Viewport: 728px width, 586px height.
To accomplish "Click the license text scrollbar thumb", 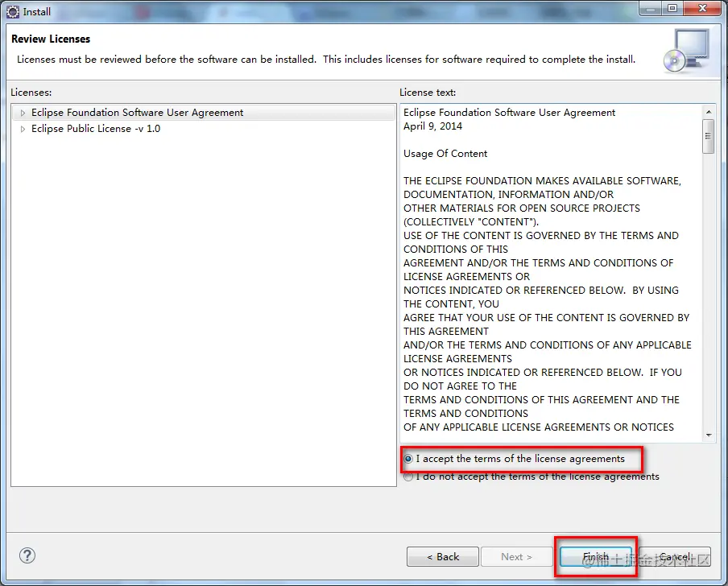I will pos(709,136).
